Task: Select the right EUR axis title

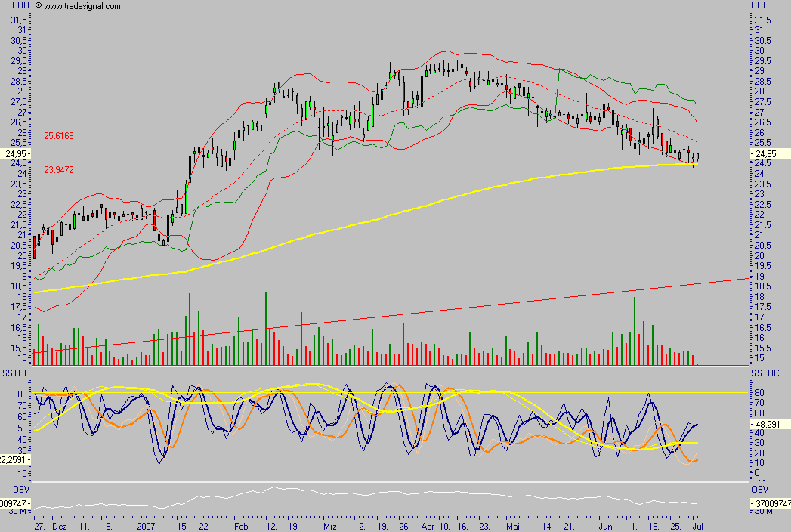Action: pos(760,5)
